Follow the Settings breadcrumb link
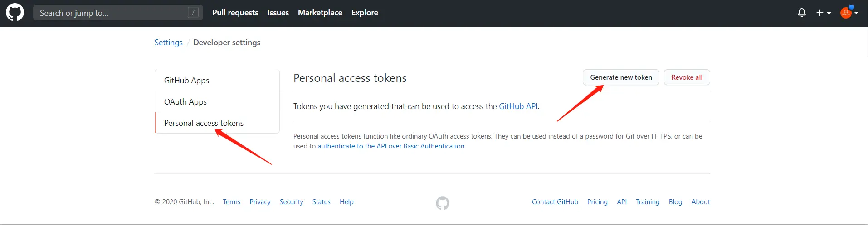This screenshot has width=868, height=225. coord(168,43)
